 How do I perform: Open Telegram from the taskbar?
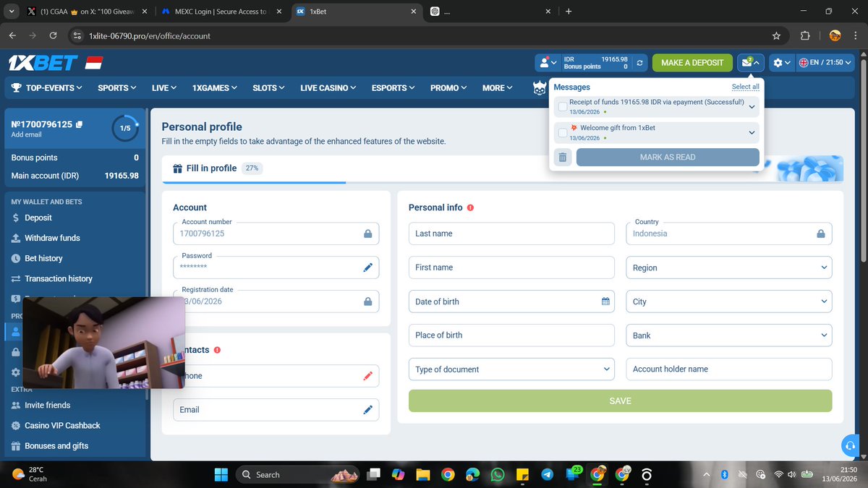(x=547, y=474)
